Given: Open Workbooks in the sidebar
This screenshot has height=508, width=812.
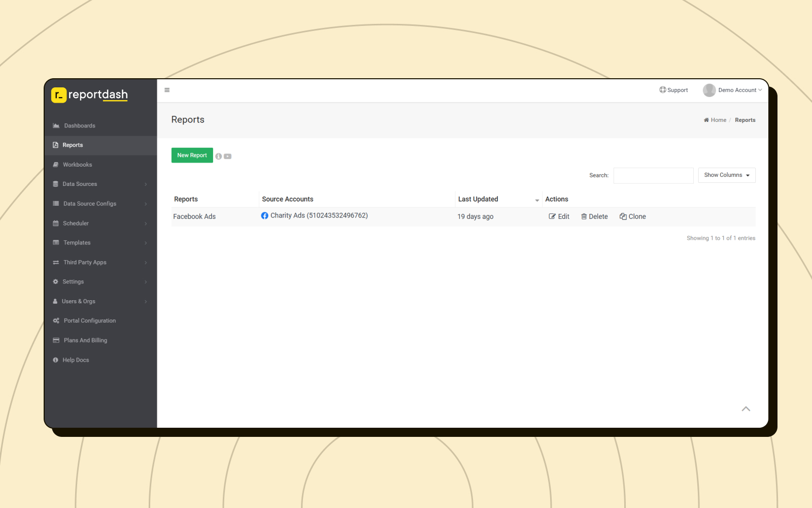Looking at the screenshot, I should pyautogui.click(x=100, y=165).
